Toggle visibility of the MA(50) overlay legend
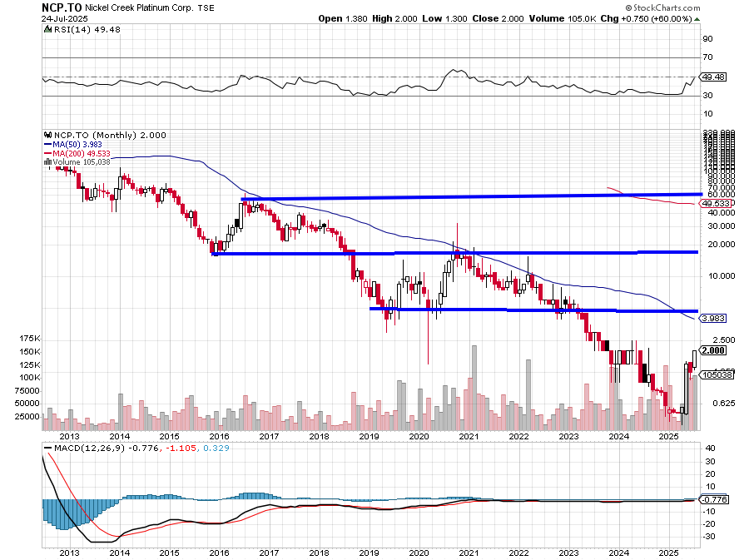The width and height of the screenshot is (749, 560). (75, 146)
